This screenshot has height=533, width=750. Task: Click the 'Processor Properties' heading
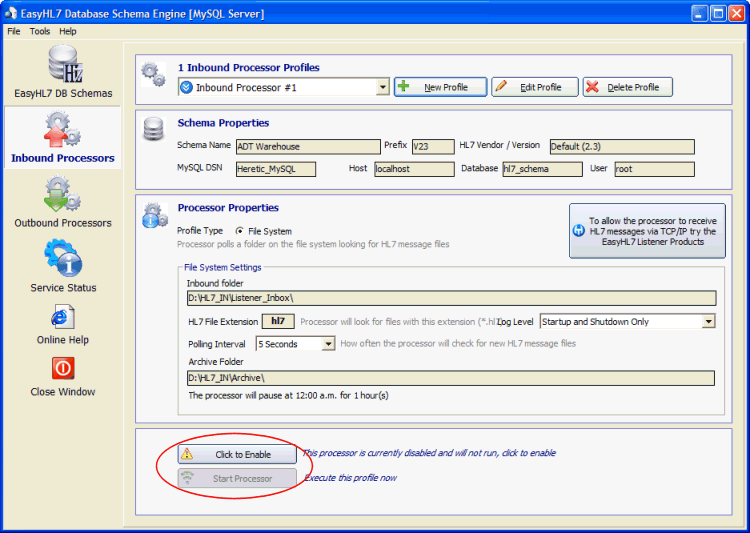click(228, 208)
